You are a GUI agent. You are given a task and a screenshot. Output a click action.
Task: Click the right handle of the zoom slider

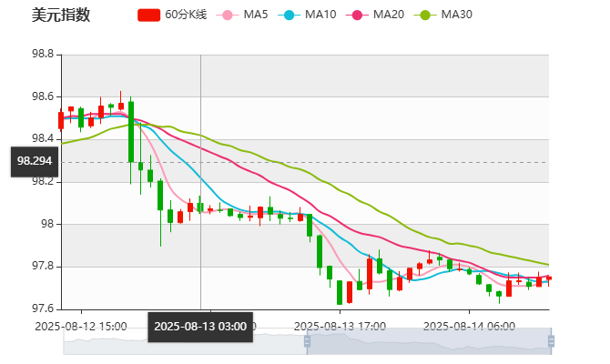pyautogui.click(x=553, y=341)
